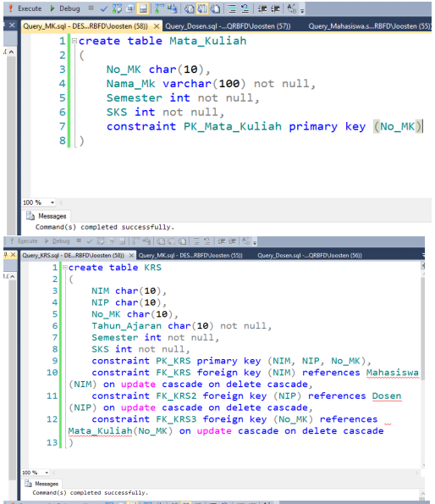Click Execute in the upper window toolbar

25,8
